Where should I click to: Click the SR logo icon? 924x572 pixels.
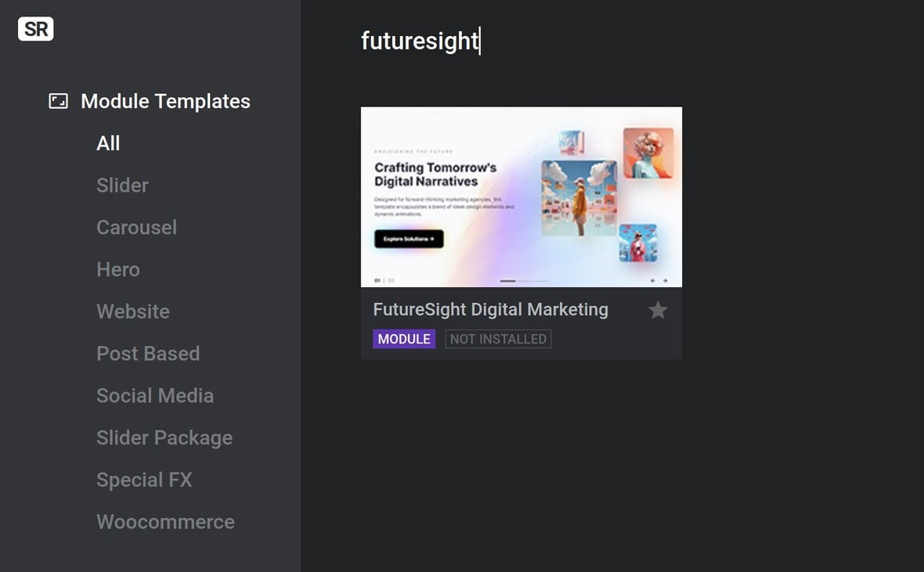coord(36,29)
